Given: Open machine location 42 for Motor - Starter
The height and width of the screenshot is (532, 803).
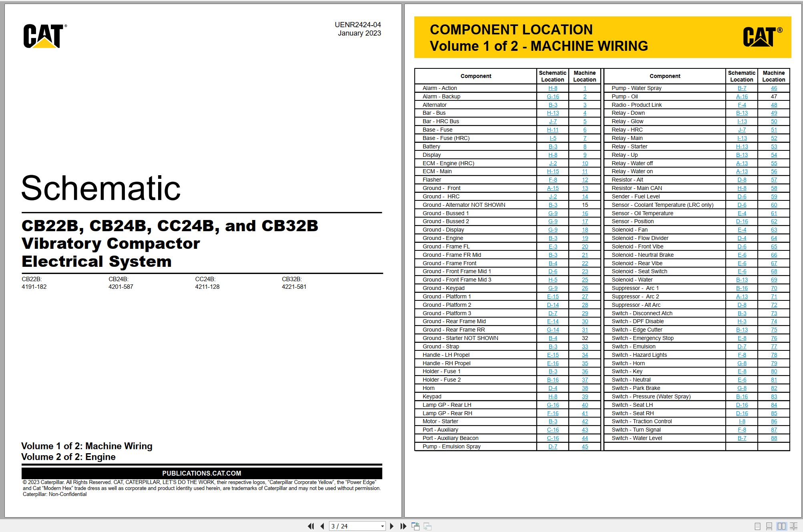Looking at the screenshot, I should click(x=585, y=422).
